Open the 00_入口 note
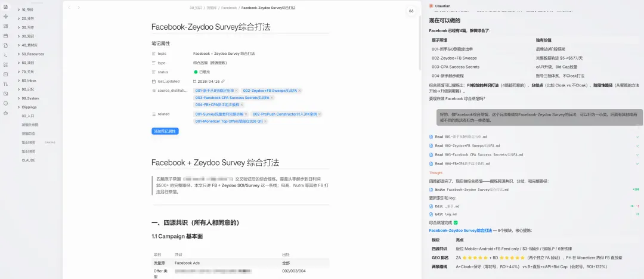Image resolution: width=644 pixels, height=279 pixels. pos(28,116)
